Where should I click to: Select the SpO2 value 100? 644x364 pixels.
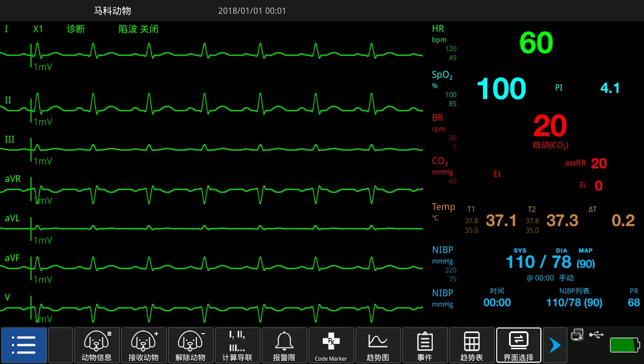(501, 89)
